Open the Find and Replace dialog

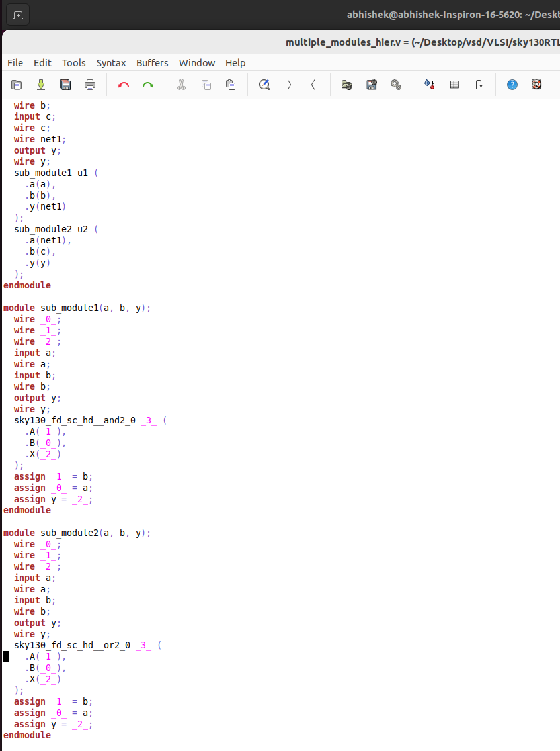click(x=264, y=85)
